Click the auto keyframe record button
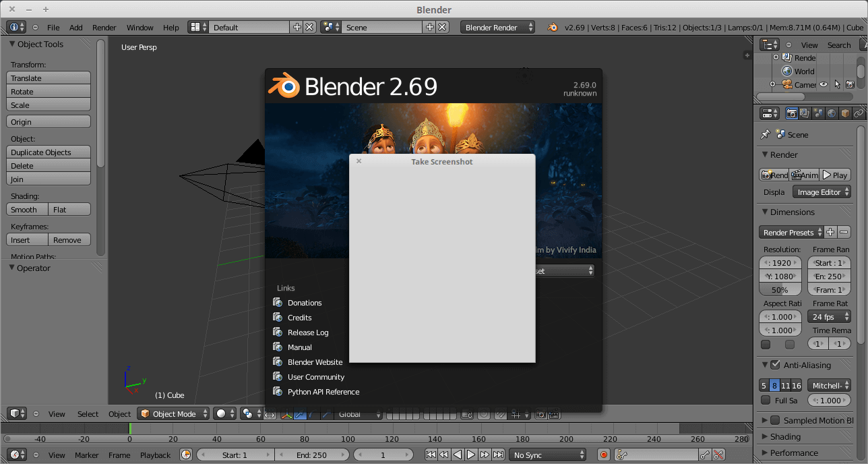This screenshot has height=464, width=868. coord(603,455)
